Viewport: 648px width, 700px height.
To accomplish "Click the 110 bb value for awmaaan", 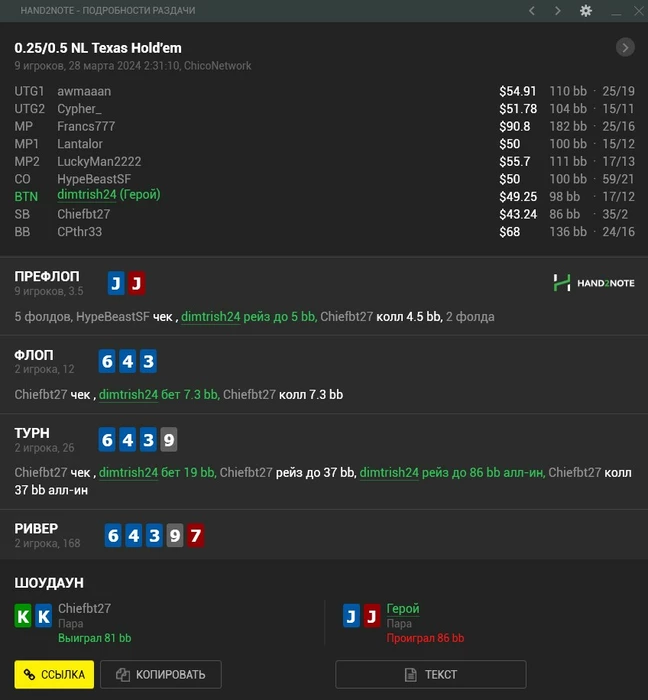I will click(x=568, y=91).
